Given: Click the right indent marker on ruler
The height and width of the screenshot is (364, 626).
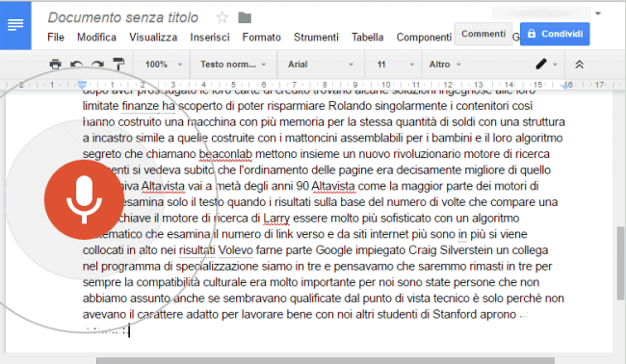Looking at the screenshot, I should (565, 86).
